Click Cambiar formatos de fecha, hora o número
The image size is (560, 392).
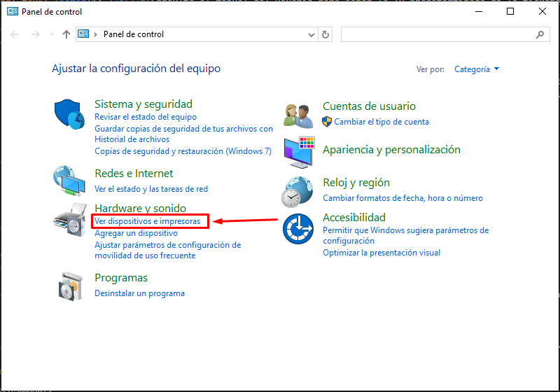point(403,198)
